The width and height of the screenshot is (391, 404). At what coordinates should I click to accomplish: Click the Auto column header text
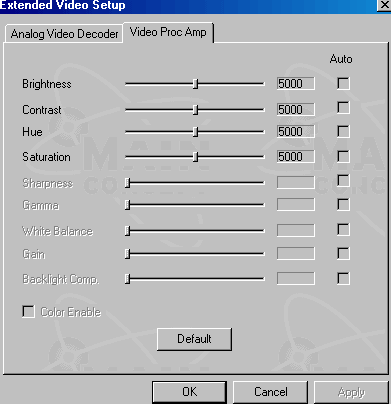coord(341,59)
